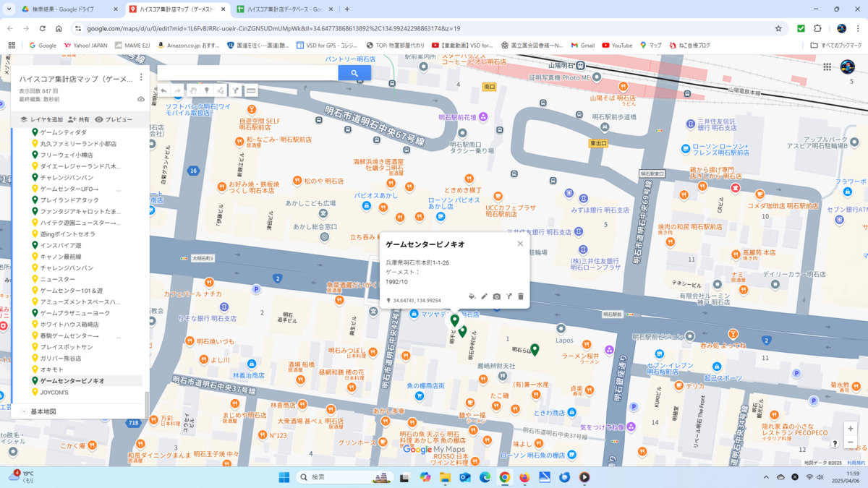Click the green pin marker east of Lapos
The height and width of the screenshot is (488, 868).
[535, 350]
